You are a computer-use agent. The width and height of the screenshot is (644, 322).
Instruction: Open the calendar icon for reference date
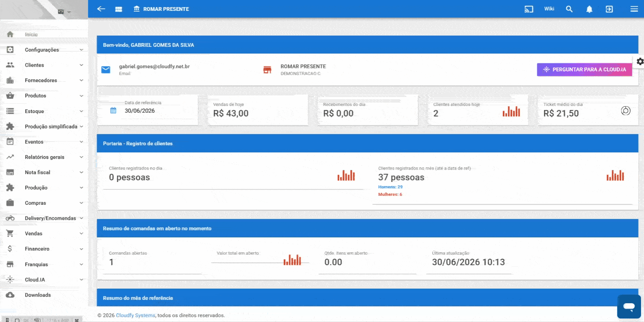[x=113, y=110]
